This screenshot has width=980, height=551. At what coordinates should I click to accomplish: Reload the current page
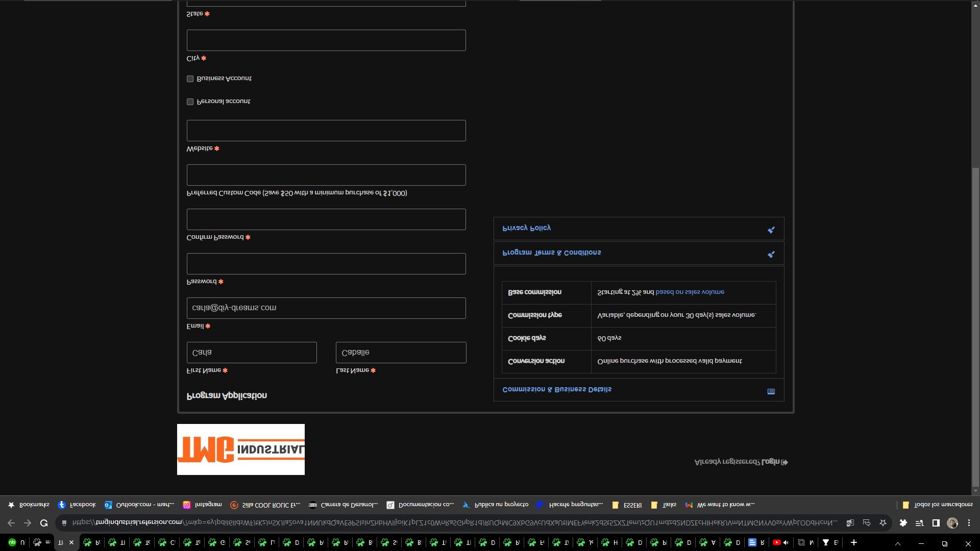[x=44, y=523]
